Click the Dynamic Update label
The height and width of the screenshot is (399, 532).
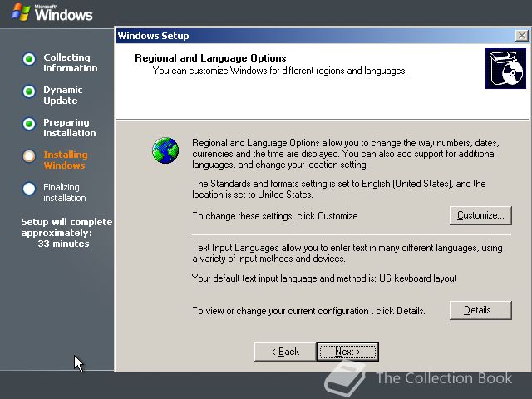(x=63, y=96)
